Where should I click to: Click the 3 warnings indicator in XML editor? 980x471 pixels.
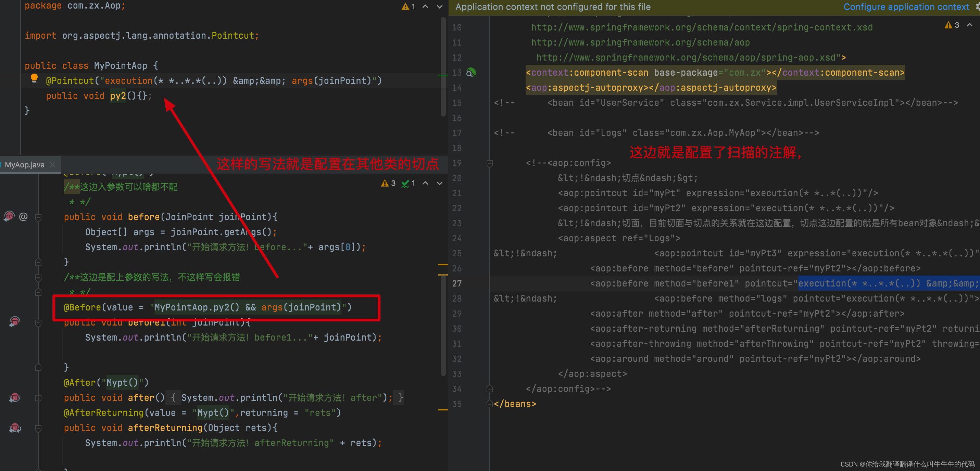point(951,25)
